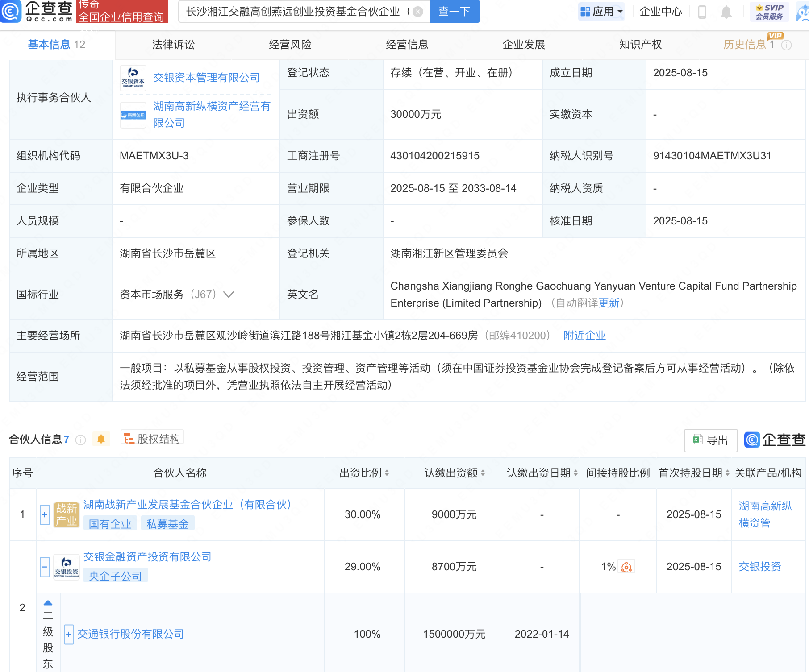This screenshot has width=809, height=672.
Task: Click the partner alert bell icon
Action: [x=101, y=439]
